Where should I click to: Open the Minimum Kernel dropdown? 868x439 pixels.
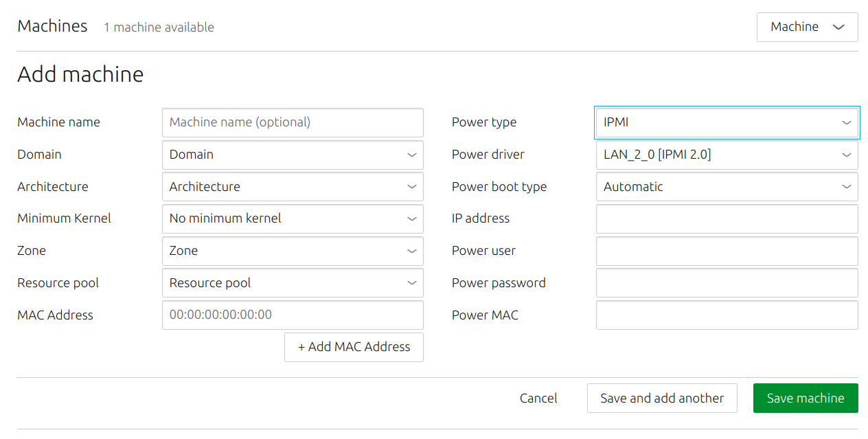click(293, 218)
